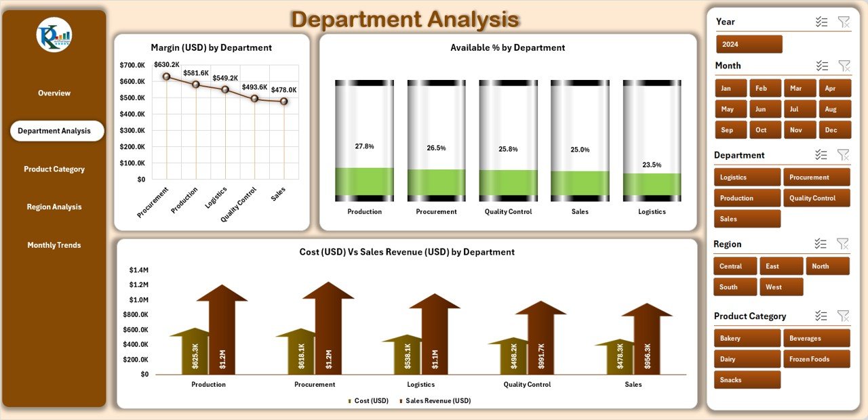Open the Overview page
868x420 pixels.
tap(54, 93)
